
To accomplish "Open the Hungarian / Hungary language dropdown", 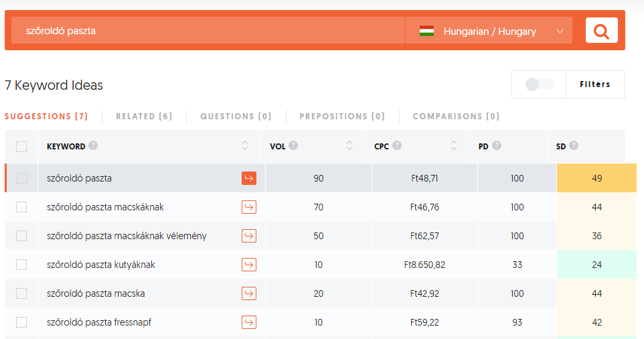I will pyautogui.click(x=490, y=31).
